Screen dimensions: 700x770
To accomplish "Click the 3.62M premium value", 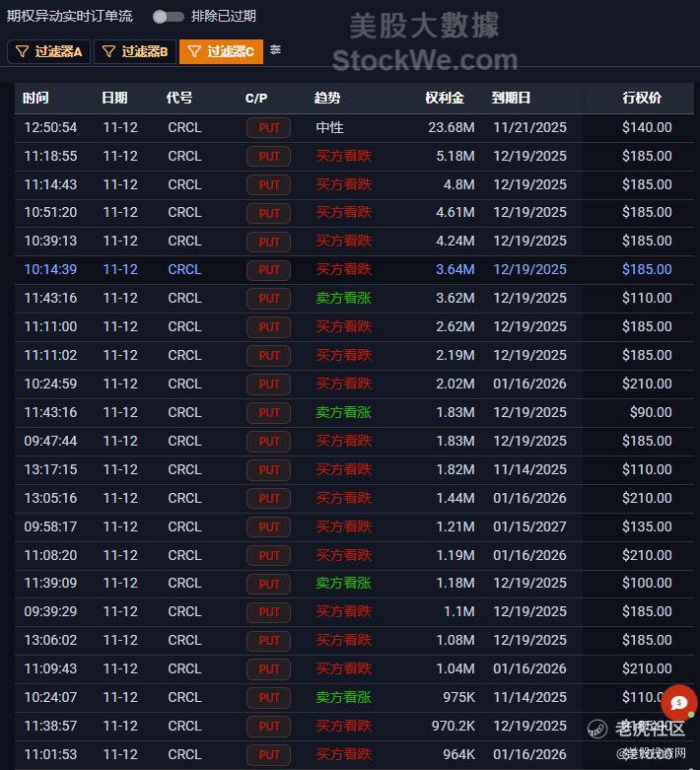I will (x=455, y=298).
